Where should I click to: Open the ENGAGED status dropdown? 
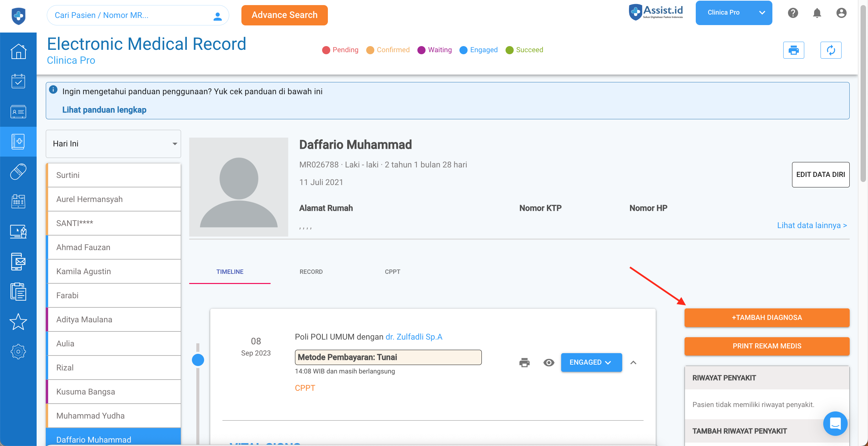591,363
